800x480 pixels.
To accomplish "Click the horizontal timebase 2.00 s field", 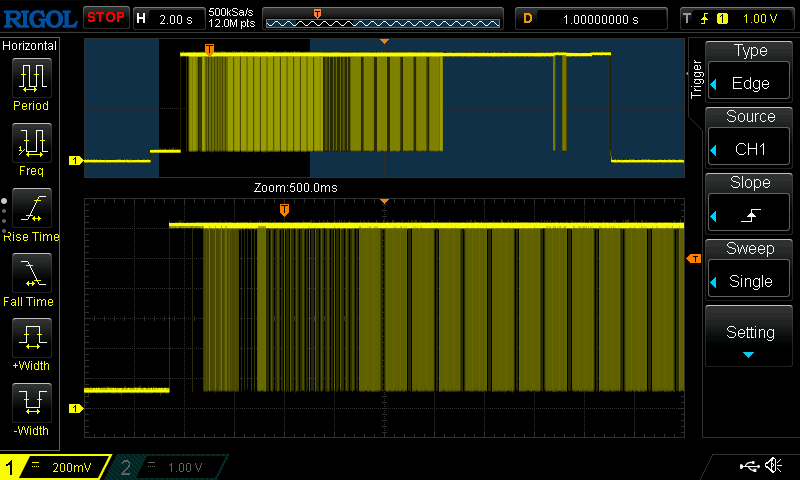I will point(169,19).
